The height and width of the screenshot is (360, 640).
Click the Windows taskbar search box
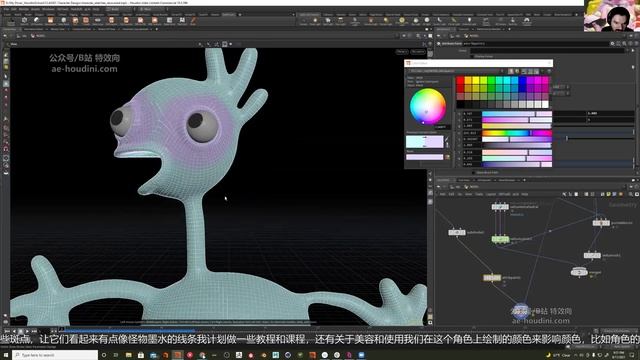[55, 355]
